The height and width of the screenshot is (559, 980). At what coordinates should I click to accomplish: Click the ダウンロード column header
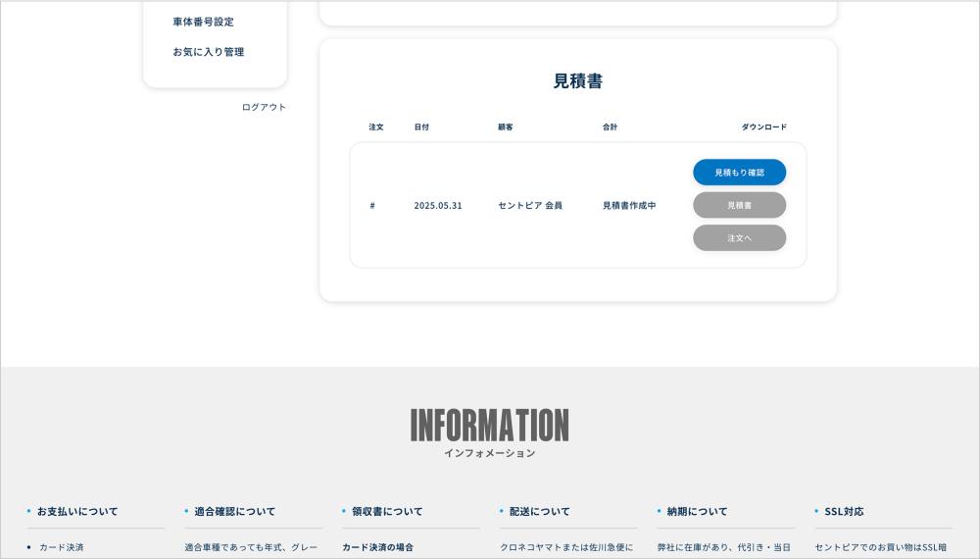pos(763,127)
